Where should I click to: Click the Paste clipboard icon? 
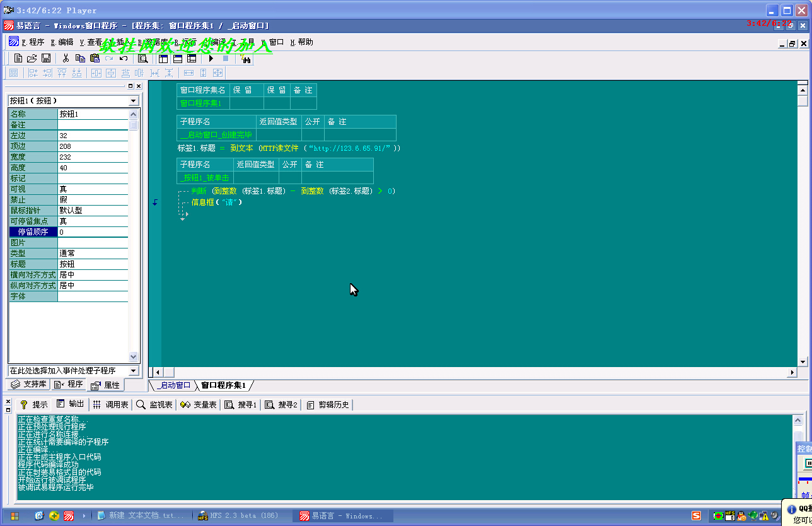point(95,58)
